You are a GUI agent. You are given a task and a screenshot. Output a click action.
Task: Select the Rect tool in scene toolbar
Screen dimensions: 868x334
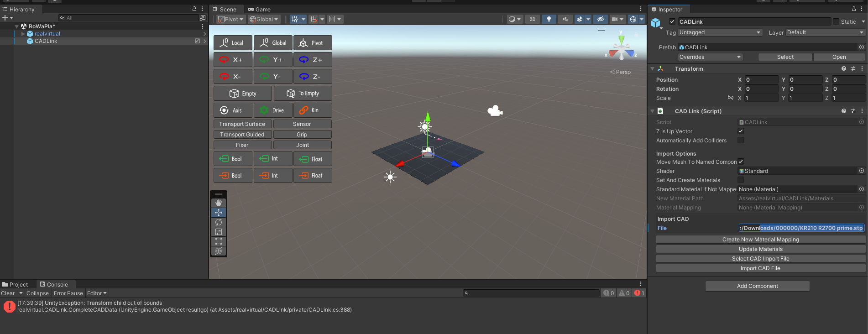click(219, 241)
